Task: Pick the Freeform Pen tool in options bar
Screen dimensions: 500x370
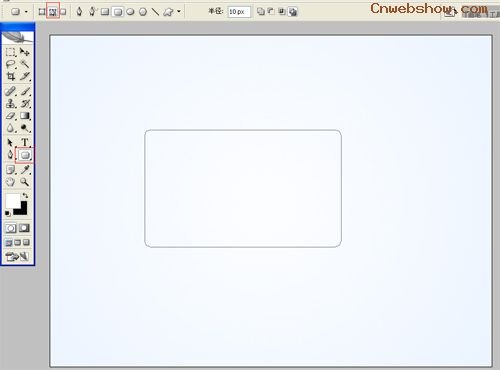Action: [92, 12]
